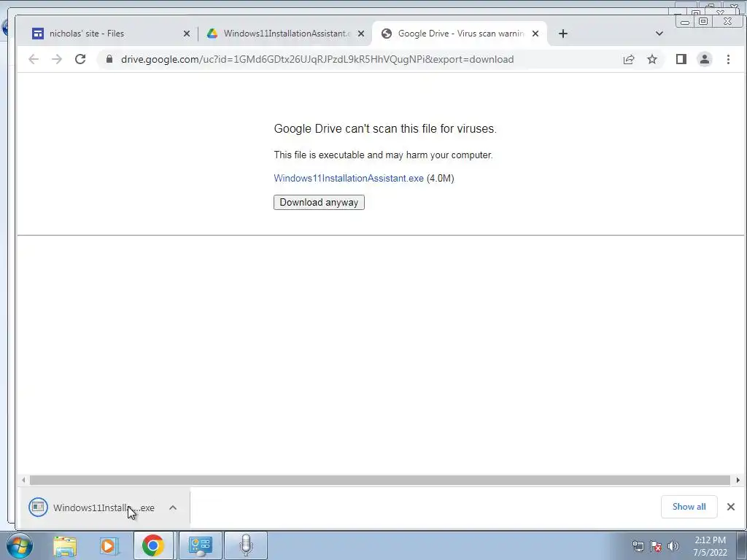Share this page using the share icon

tap(629, 59)
